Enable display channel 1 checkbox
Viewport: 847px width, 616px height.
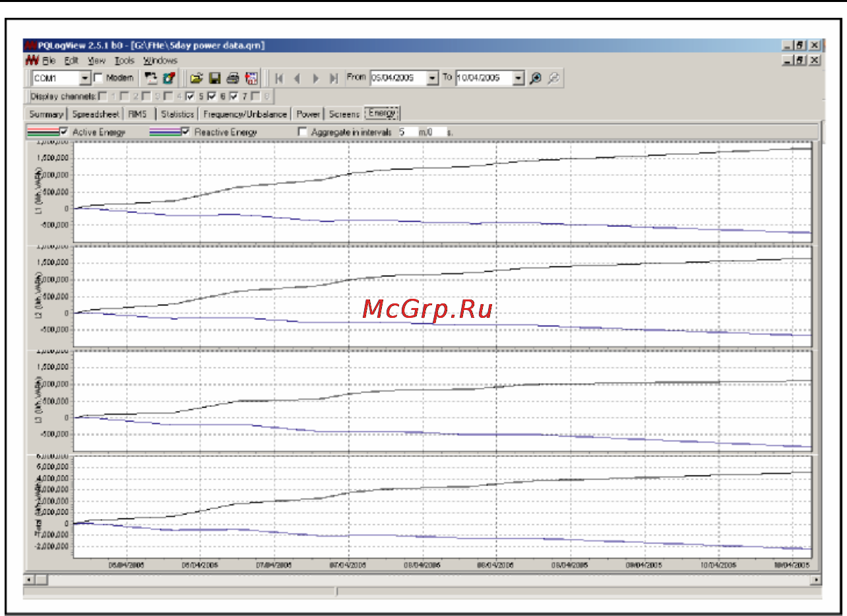pos(103,96)
